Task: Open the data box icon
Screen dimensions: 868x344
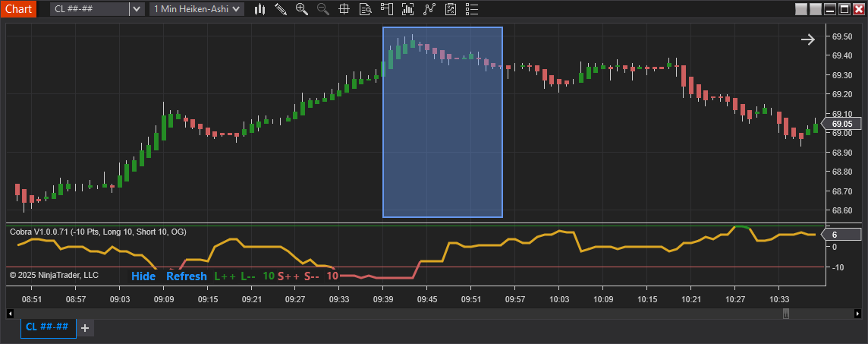Action: coord(366,9)
